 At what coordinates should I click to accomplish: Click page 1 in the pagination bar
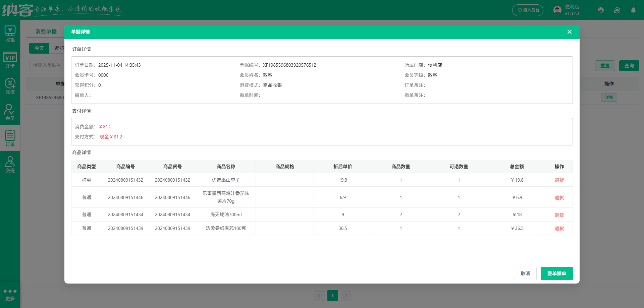coord(332,295)
